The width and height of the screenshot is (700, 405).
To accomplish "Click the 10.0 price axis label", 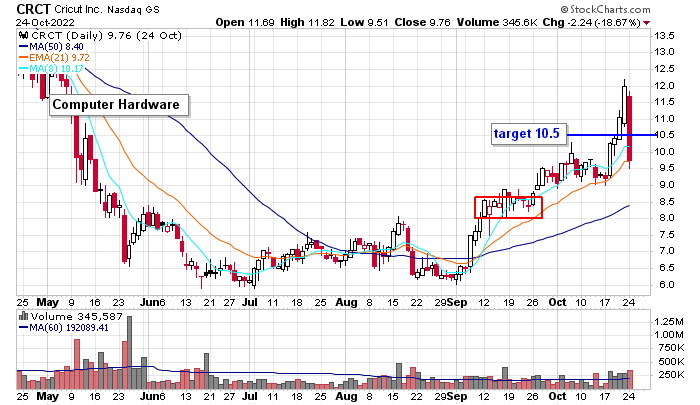I will [x=664, y=152].
